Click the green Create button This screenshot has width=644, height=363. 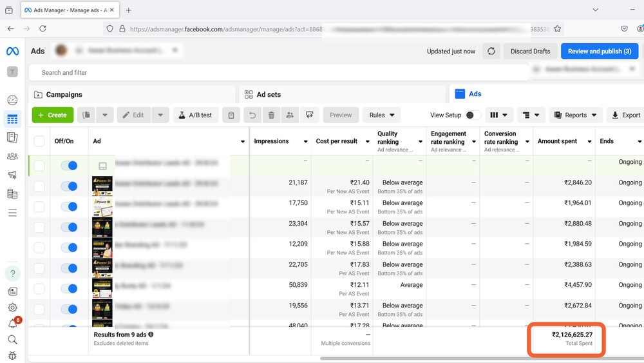(53, 115)
